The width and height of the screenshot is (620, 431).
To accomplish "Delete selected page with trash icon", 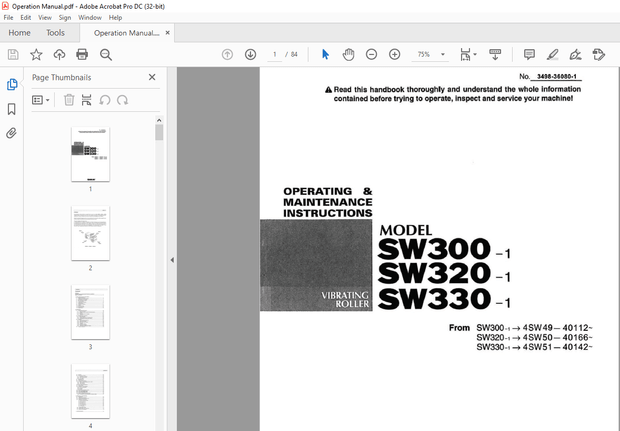I will tap(69, 100).
